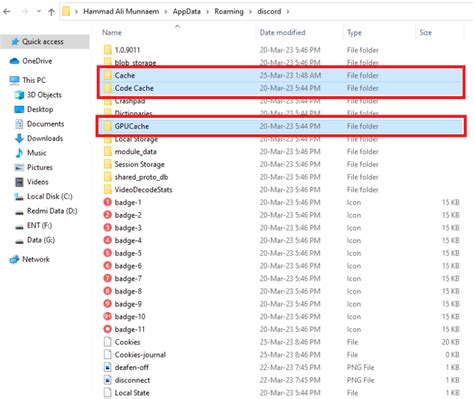Select the badge-3 icon file
This screenshot has width=474, height=399.
click(107, 228)
